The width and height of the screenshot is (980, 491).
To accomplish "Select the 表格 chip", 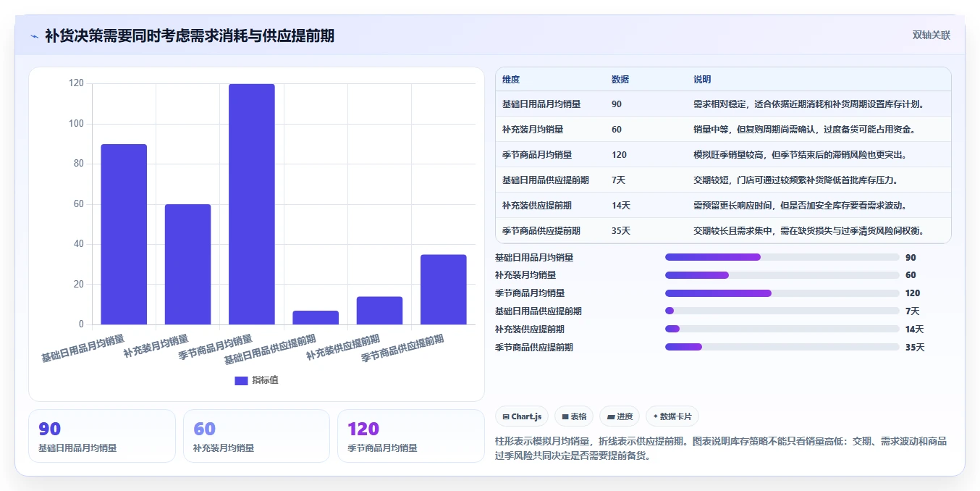I will (574, 416).
